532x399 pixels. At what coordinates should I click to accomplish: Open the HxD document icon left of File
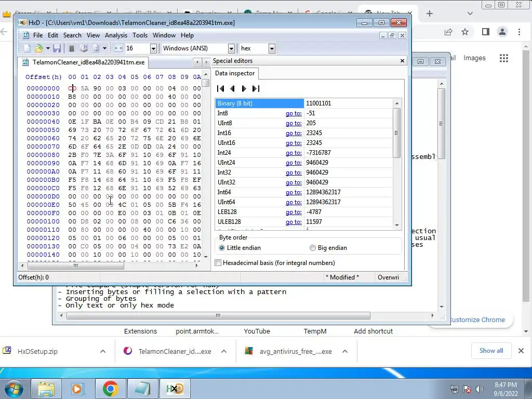[x=26, y=35]
